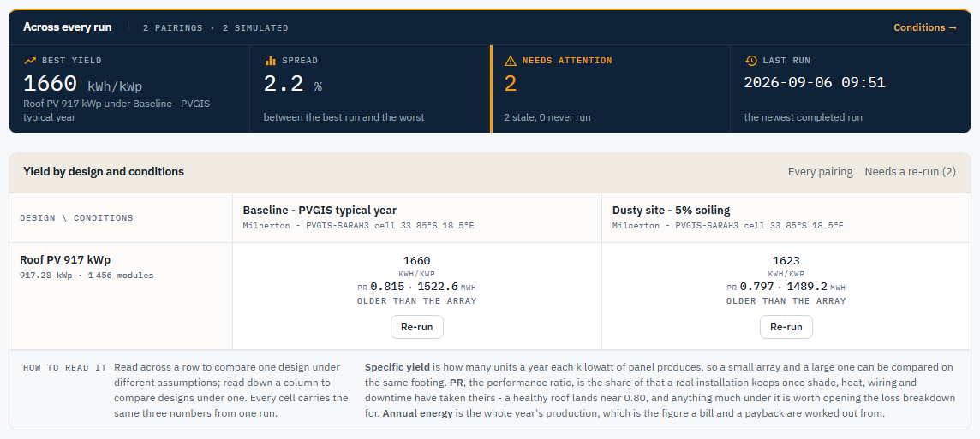Click the Roof PV 917 kWp row title
The height and width of the screenshot is (439, 980).
coord(65,260)
